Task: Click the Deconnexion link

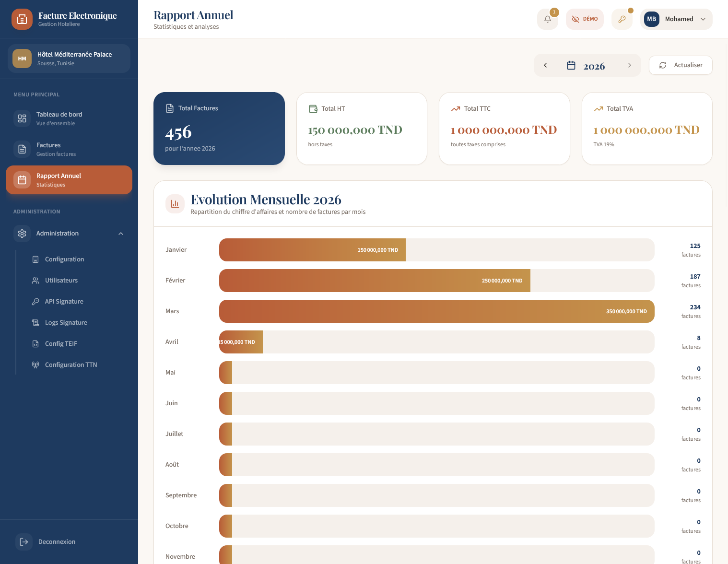Action: pos(57,541)
